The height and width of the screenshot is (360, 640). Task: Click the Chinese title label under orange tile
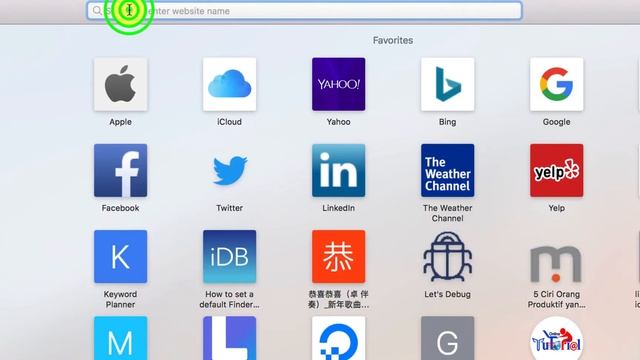338,299
